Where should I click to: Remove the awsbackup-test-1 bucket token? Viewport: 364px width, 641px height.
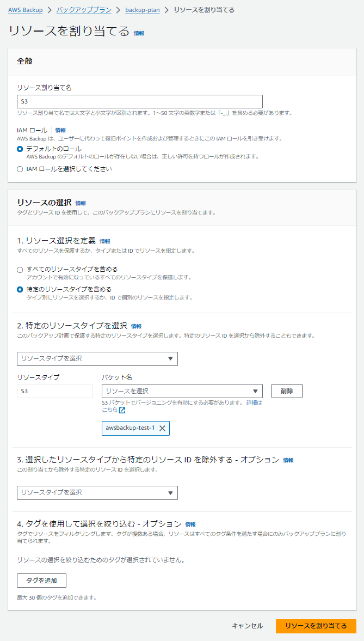click(163, 428)
